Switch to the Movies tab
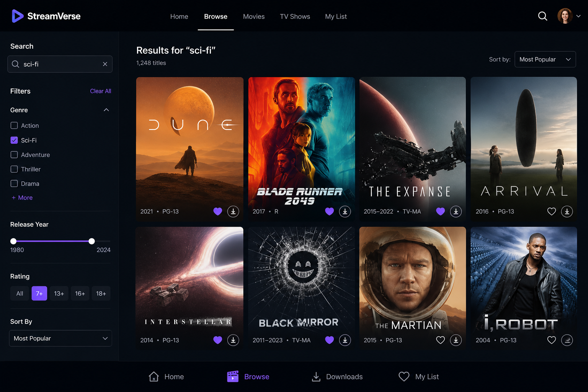Image resolution: width=588 pixels, height=392 pixels. [254, 16]
